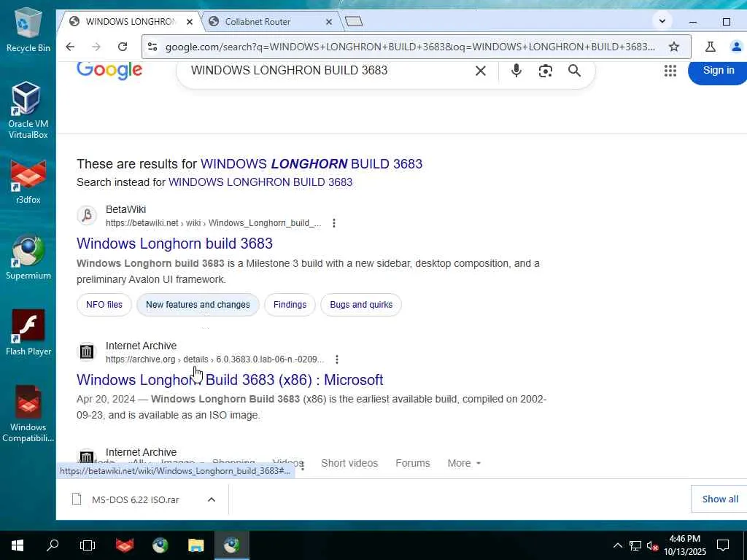Click the browser forward arrow
Viewport: 747px width, 560px height.
coord(96,47)
